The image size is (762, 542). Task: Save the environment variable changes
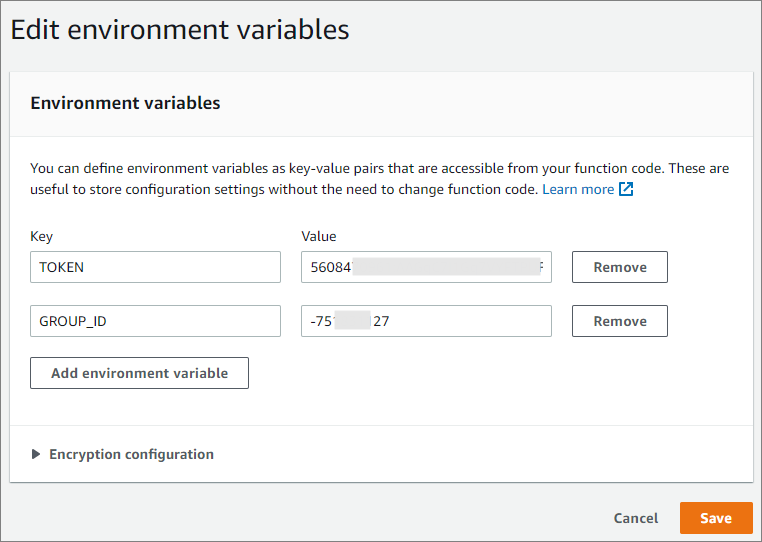point(716,518)
